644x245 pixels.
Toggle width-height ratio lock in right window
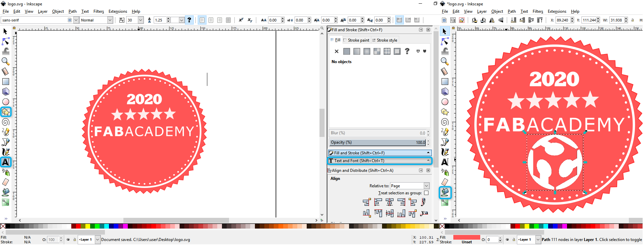click(633, 20)
